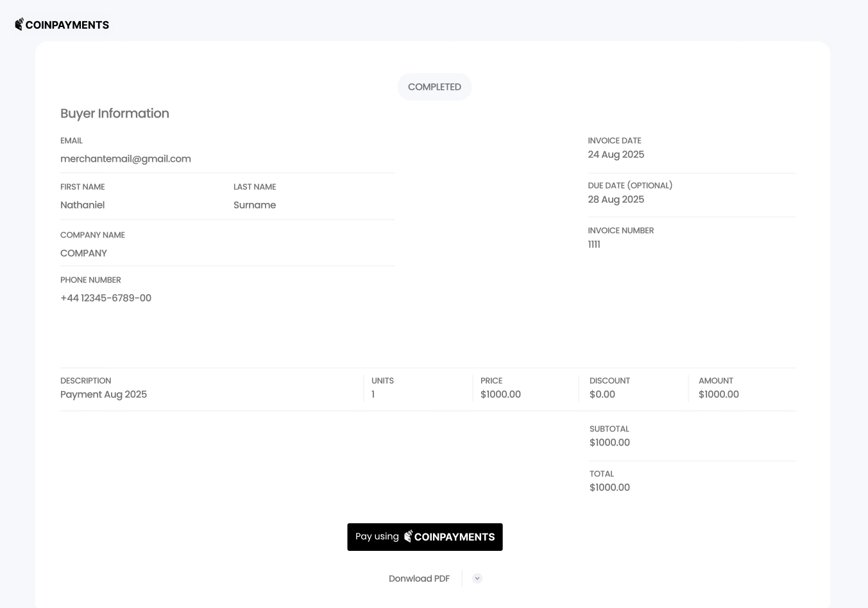The width and height of the screenshot is (868, 608).
Task: Click the CoinPayments hand icon inside the pay button
Action: pos(408,536)
